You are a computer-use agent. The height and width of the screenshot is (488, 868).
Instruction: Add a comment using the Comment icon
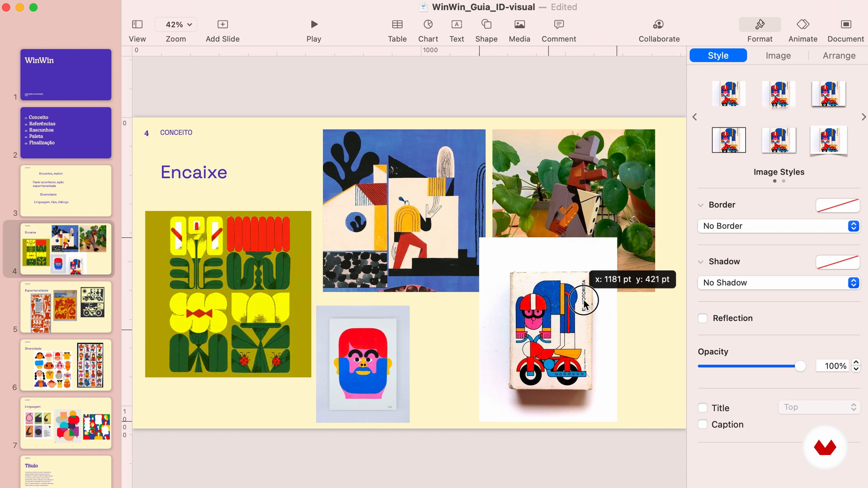click(559, 24)
